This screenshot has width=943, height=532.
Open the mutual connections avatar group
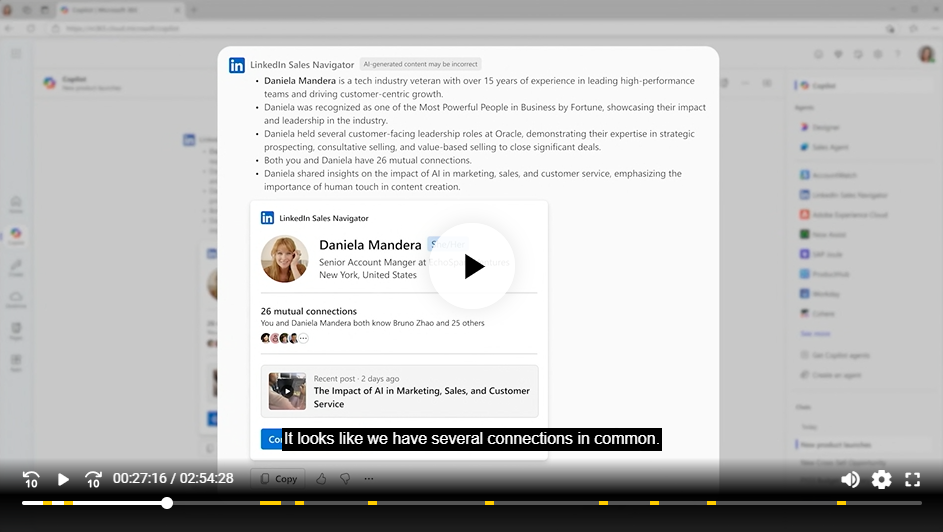pos(284,338)
